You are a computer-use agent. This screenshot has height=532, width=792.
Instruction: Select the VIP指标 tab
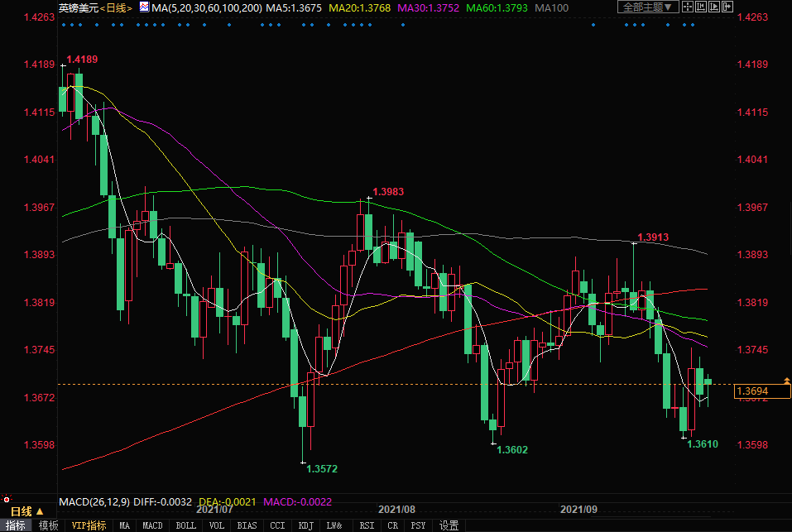coord(89,525)
